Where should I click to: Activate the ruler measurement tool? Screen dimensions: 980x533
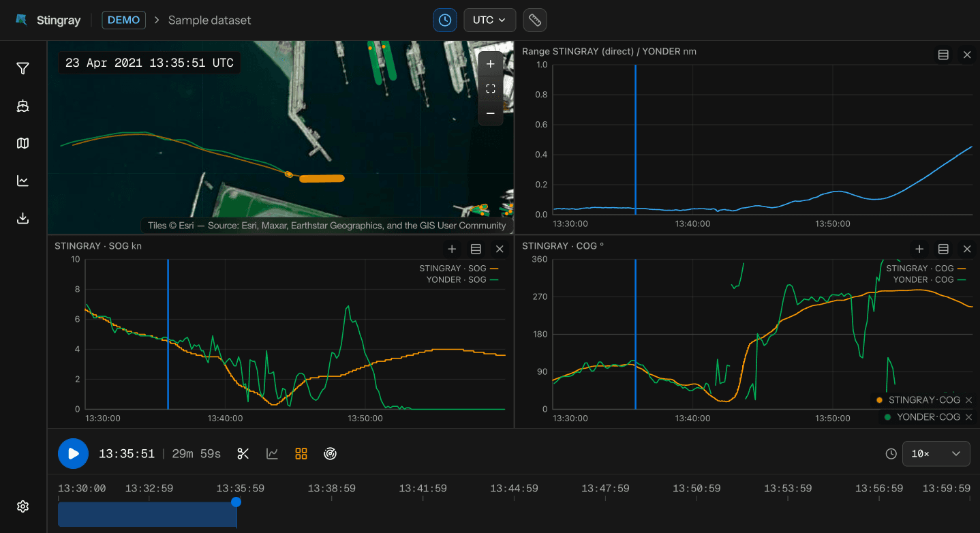pos(535,20)
